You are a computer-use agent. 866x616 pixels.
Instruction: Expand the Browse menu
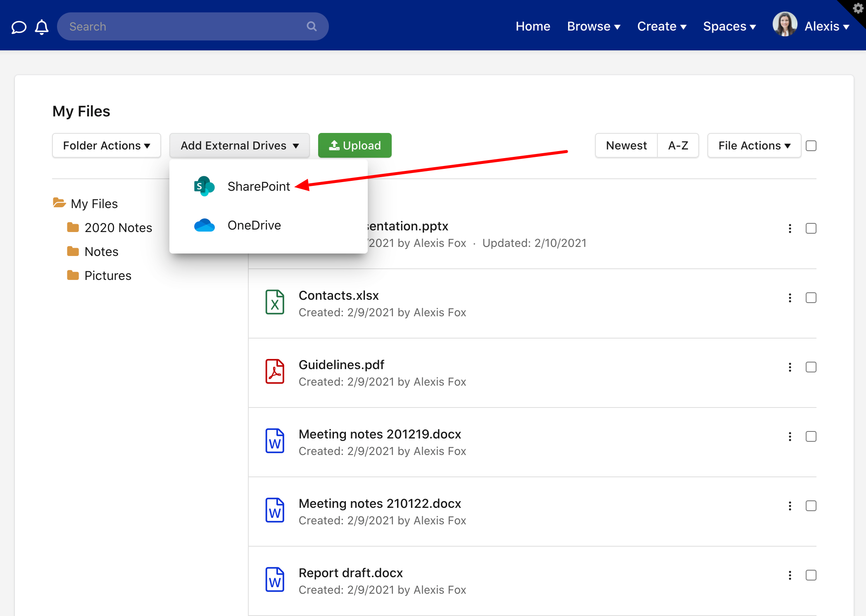[594, 26]
